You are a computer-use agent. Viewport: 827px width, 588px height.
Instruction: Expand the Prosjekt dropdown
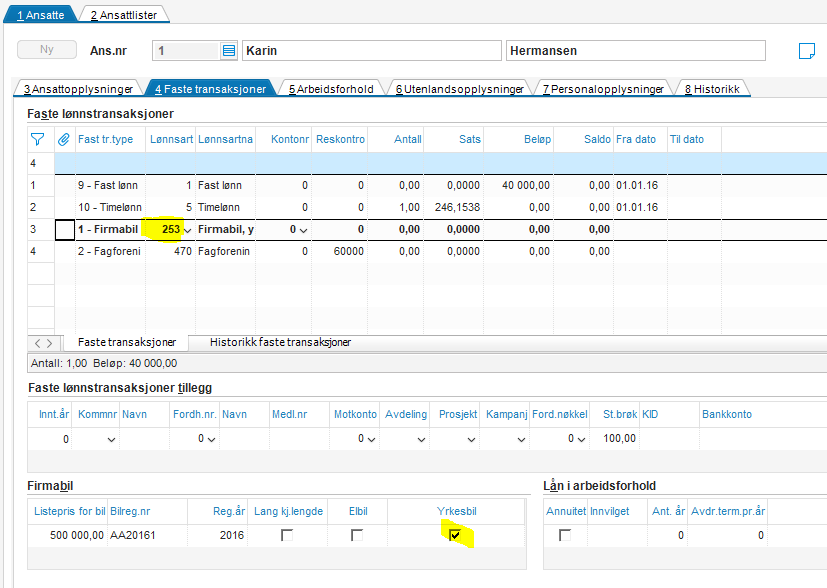coord(471,439)
